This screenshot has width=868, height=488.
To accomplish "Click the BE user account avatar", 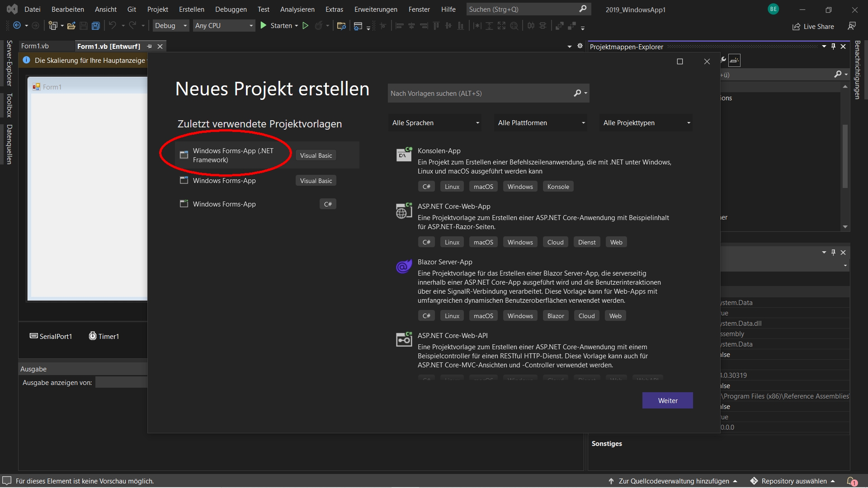I will point(773,9).
